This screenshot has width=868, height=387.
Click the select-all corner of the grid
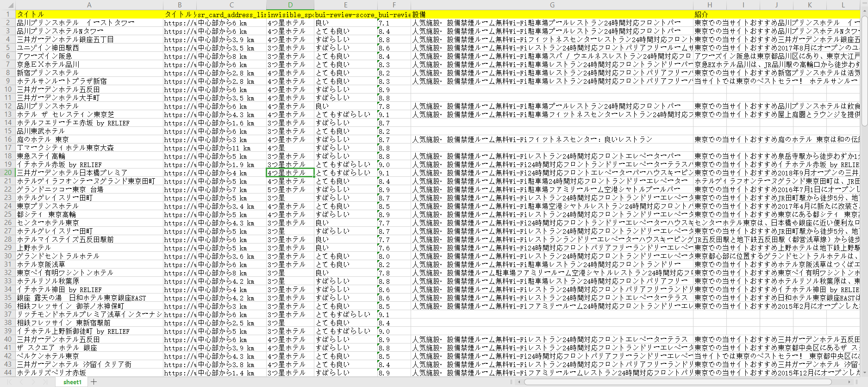coord(7,5)
